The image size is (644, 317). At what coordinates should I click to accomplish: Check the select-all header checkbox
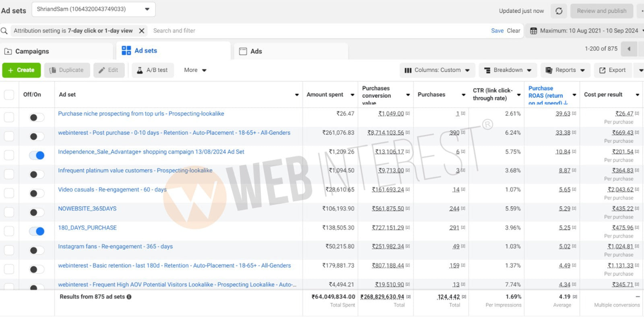[9, 95]
